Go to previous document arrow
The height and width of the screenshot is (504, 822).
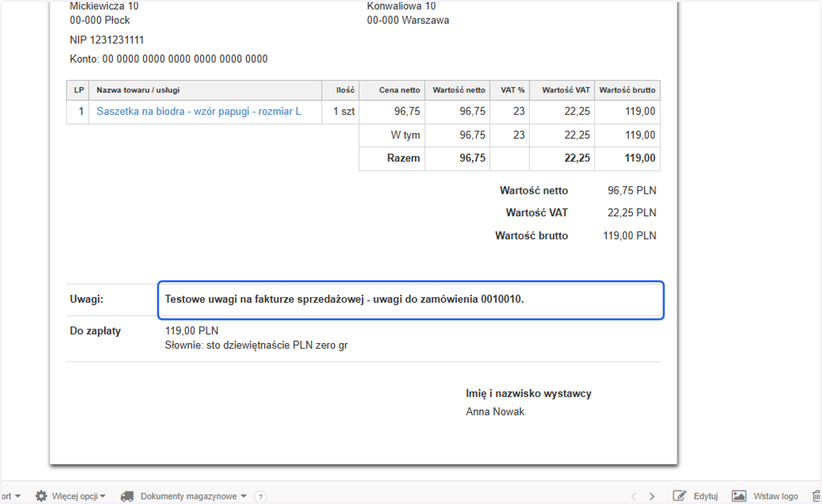pos(633,496)
